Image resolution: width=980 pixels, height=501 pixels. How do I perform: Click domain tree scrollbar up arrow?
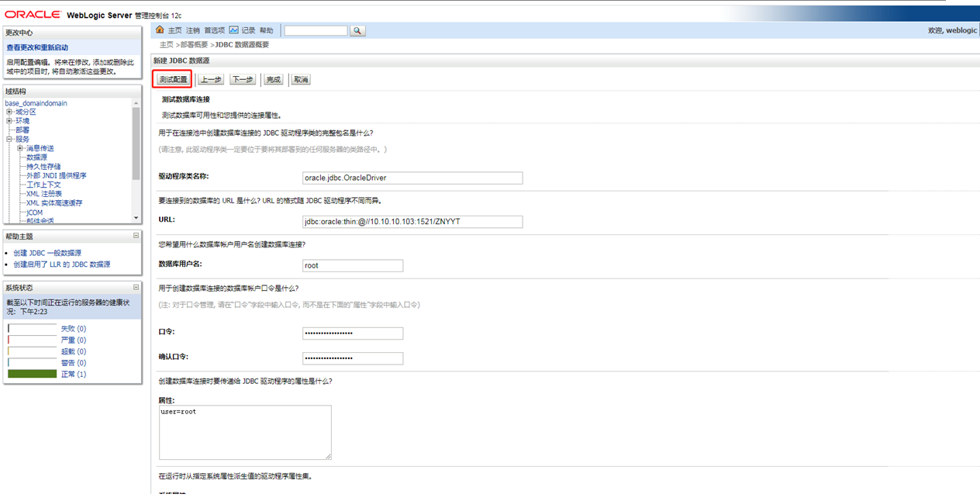click(136, 103)
